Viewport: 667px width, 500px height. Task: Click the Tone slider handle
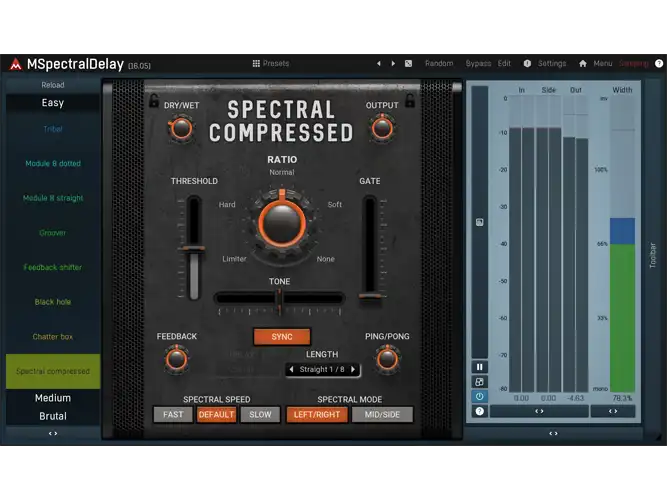coord(279,298)
